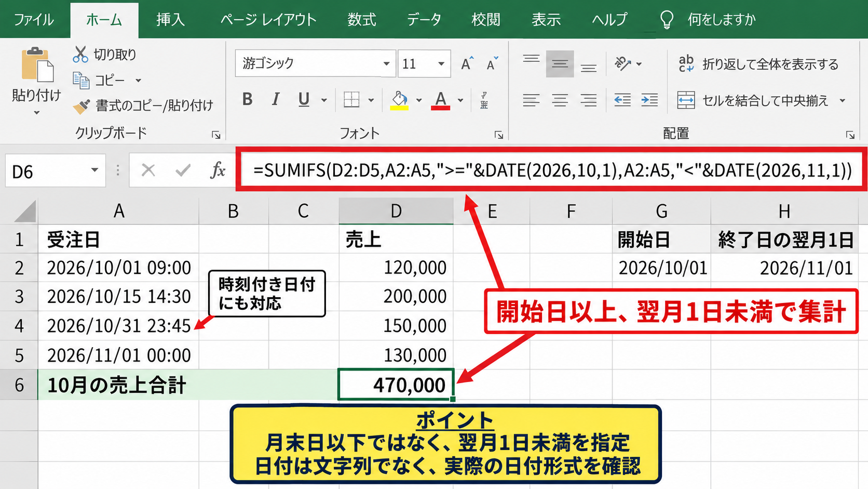Switch to the 校閲 tab
This screenshot has height=489, width=868.
click(x=486, y=20)
